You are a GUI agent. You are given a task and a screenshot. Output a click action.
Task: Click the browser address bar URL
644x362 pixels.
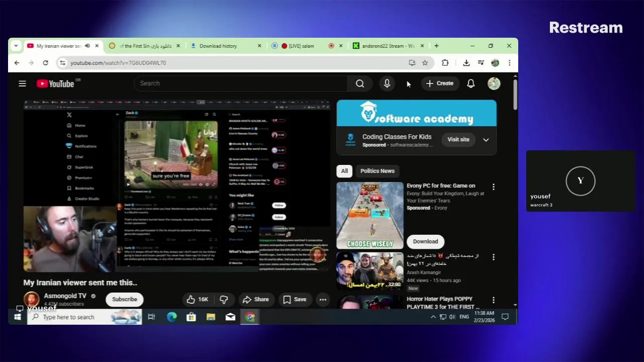[x=118, y=63]
